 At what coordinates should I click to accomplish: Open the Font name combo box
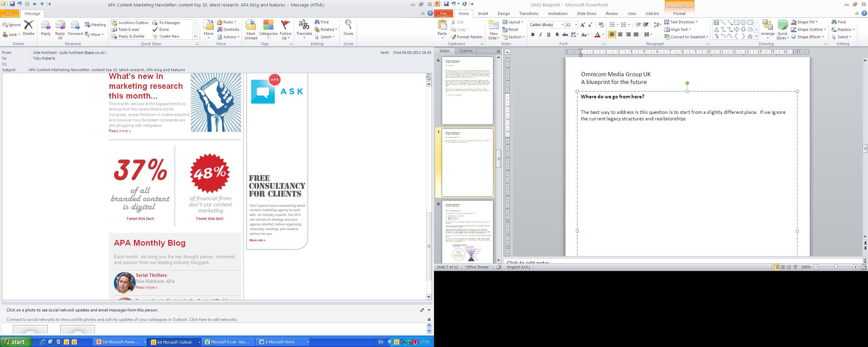click(x=547, y=25)
